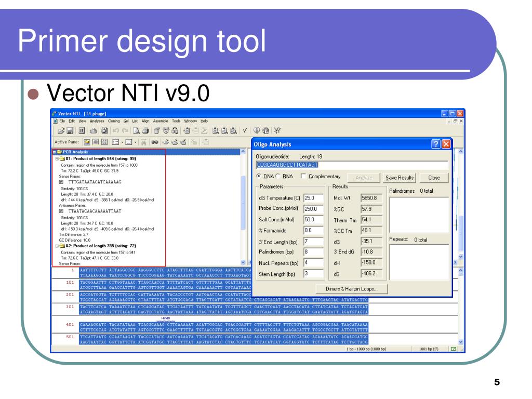Click the 3' End Length (bp) input field
This screenshot has height=399, width=532.
[313, 242]
